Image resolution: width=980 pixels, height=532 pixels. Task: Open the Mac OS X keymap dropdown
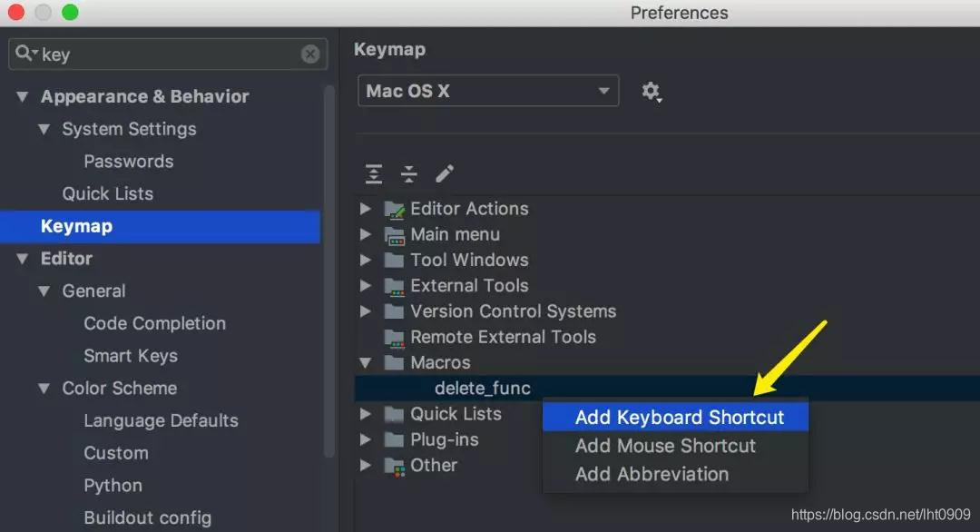click(488, 91)
